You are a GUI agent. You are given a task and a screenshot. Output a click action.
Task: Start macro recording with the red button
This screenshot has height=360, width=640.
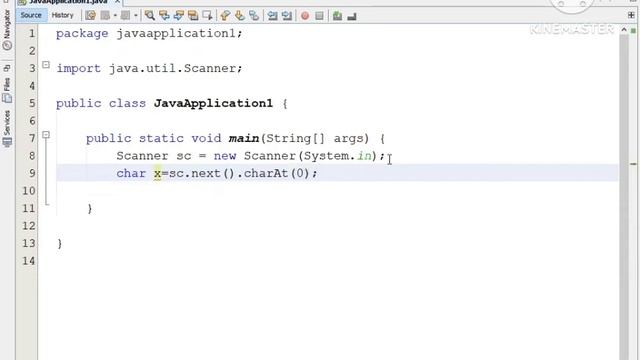[305, 16]
